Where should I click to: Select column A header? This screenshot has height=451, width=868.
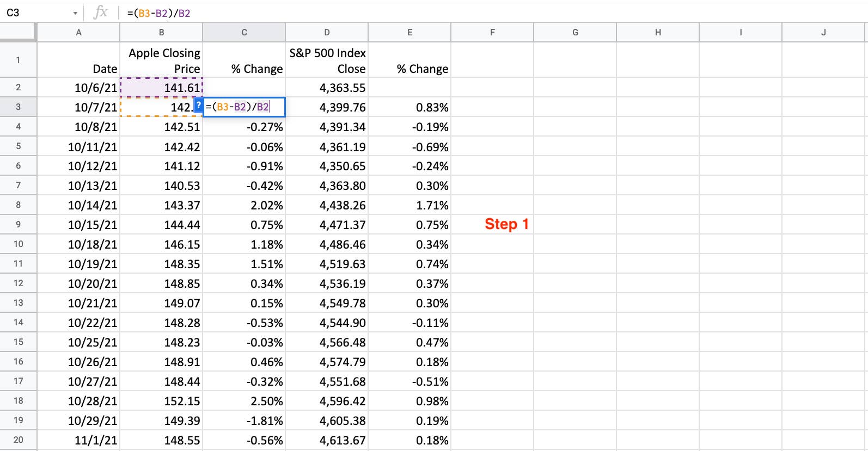click(78, 33)
